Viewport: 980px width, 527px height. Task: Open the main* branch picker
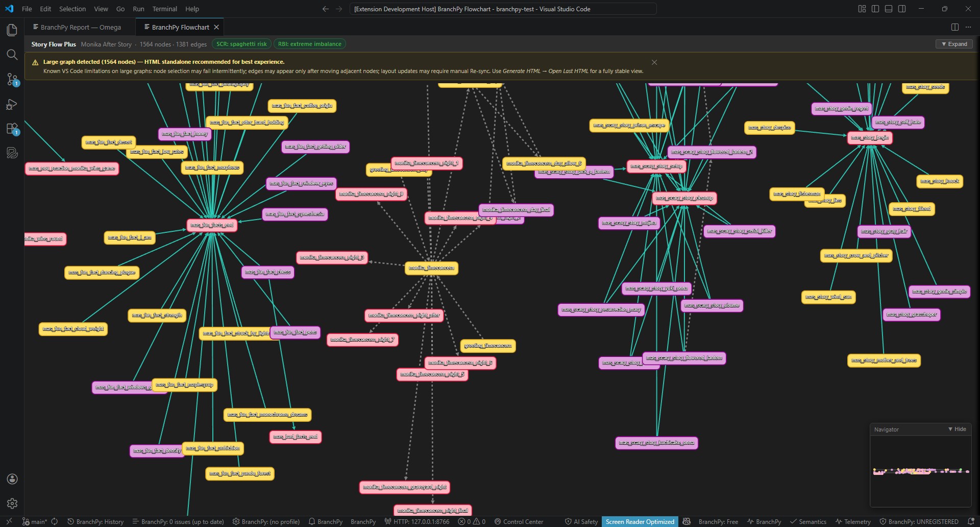pos(36,521)
